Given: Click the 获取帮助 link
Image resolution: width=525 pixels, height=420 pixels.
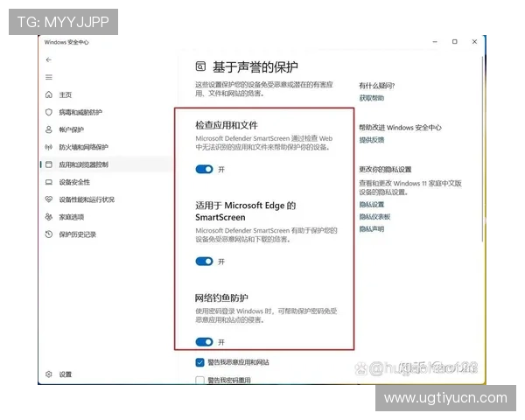Looking at the screenshot, I should tap(372, 98).
